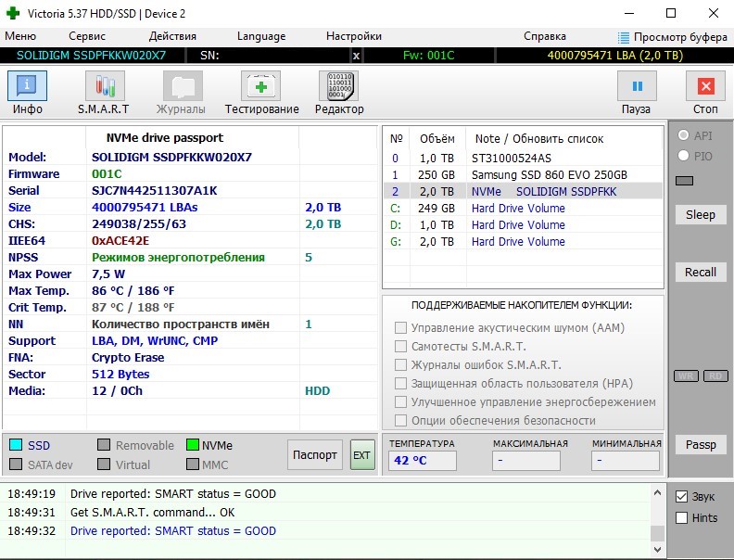Select NVMe SOLIDIGM SSDPFKK drive row
The width and height of the screenshot is (734, 560).
coord(523,192)
